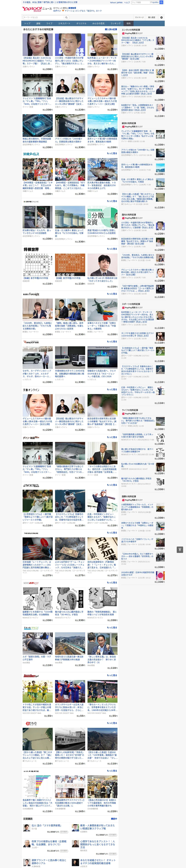Open the 分散投資 illustration thumbnail
Screen dimensions: 186x868
pos(102,217)
